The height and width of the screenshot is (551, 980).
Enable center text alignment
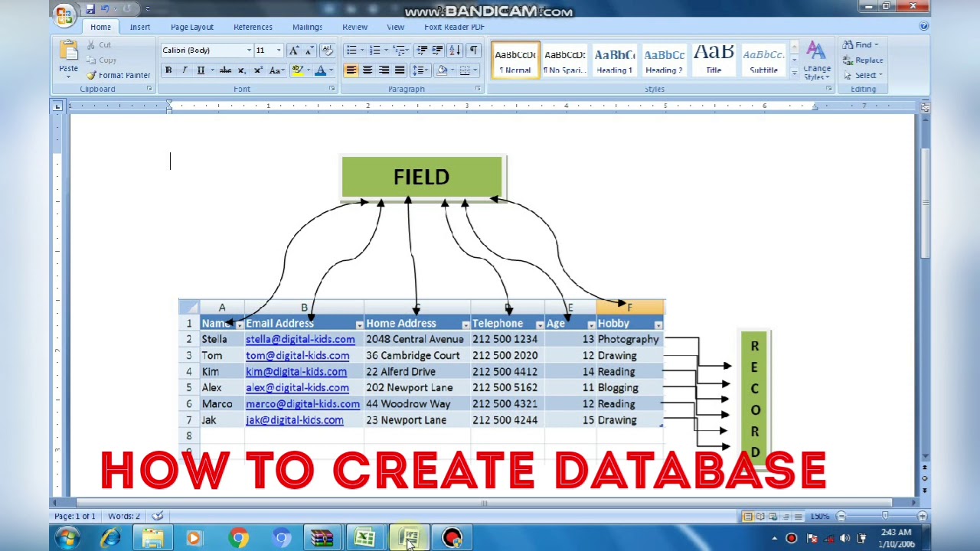tap(367, 70)
